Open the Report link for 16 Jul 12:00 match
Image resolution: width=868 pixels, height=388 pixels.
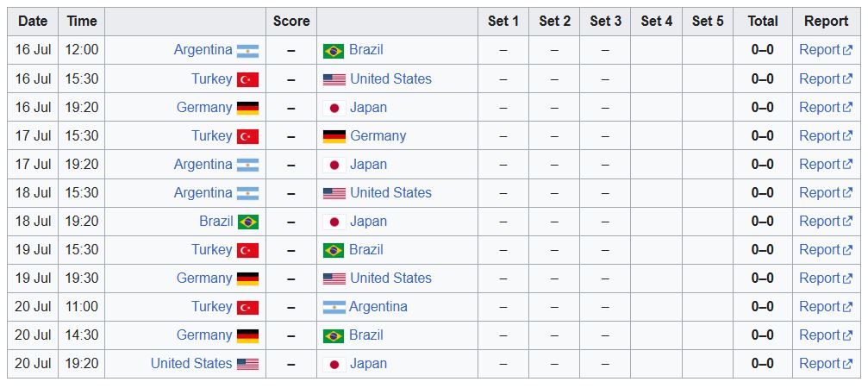click(819, 50)
